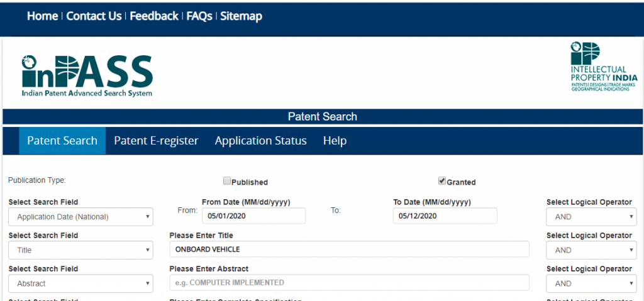Image resolution: width=644 pixels, height=301 pixels.
Task: Check the Published checkbox
Action: 227,181
